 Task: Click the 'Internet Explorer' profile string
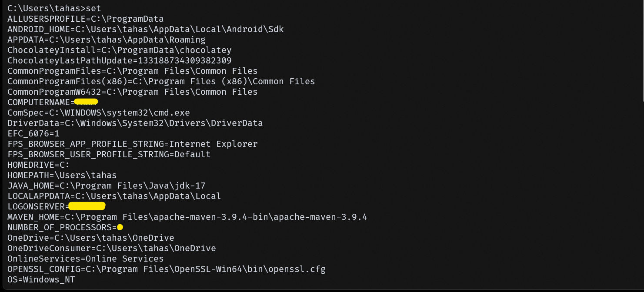214,144
